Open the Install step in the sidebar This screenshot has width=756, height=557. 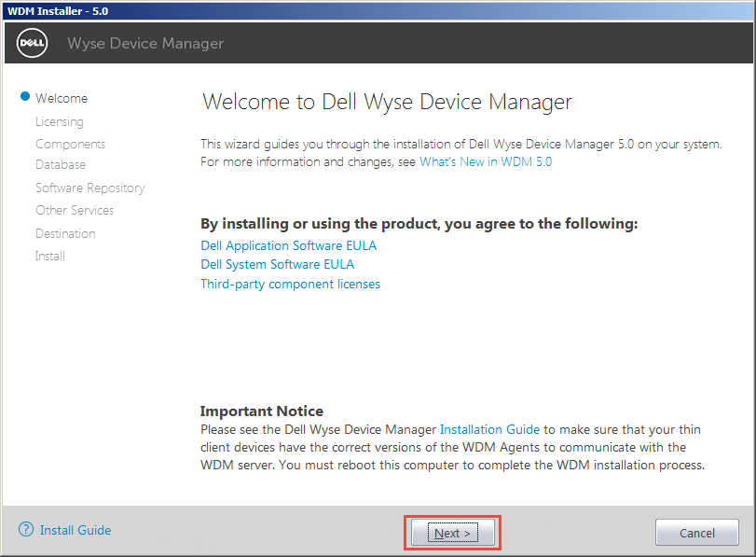pyautogui.click(x=49, y=256)
